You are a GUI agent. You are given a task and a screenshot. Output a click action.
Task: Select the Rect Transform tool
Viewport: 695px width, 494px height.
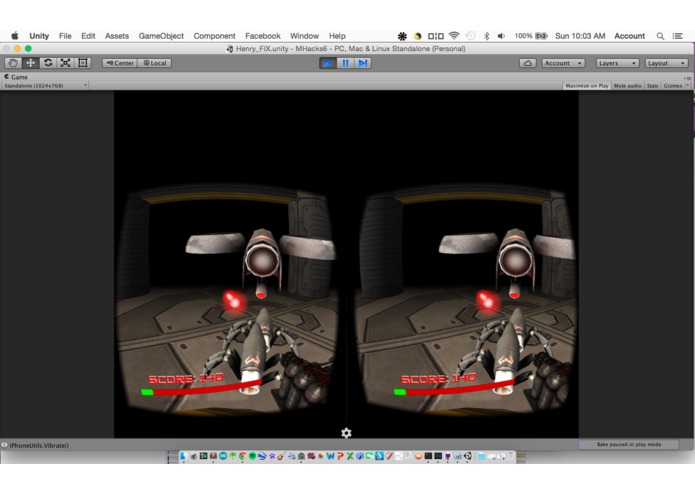(x=82, y=63)
